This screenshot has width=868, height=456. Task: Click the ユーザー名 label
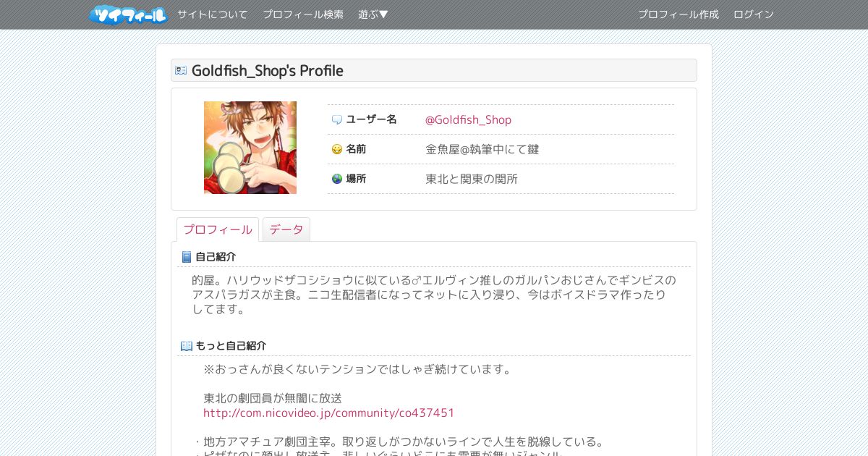pos(371,119)
